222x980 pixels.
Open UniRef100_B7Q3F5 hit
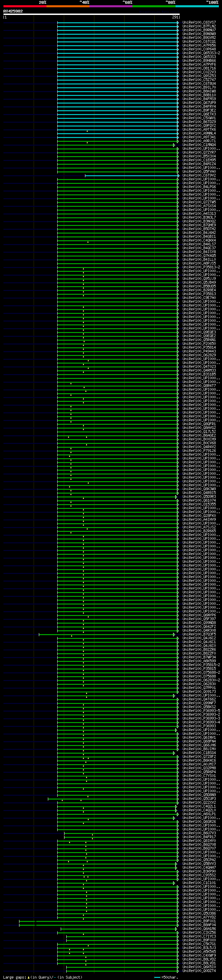(x=199, y=634)
